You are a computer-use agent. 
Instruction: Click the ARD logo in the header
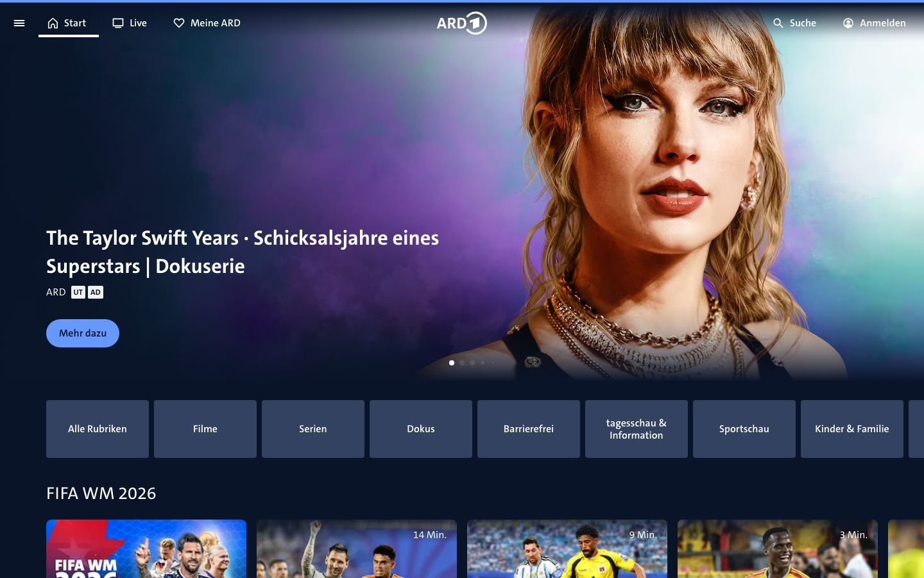462,23
